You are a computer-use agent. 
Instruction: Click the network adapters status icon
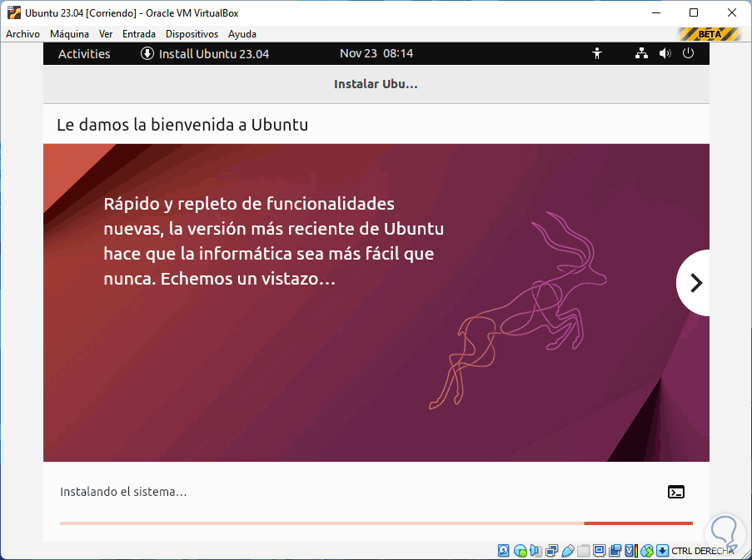pyautogui.click(x=552, y=550)
